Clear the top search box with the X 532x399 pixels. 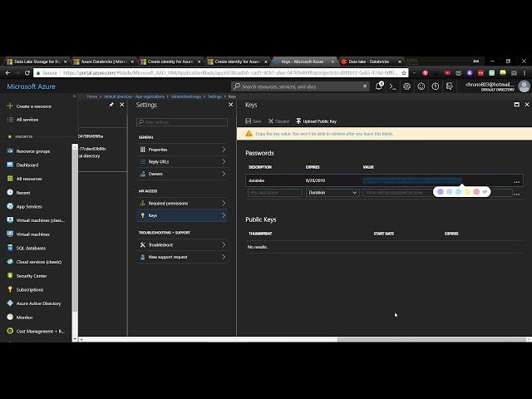(365, 86)
